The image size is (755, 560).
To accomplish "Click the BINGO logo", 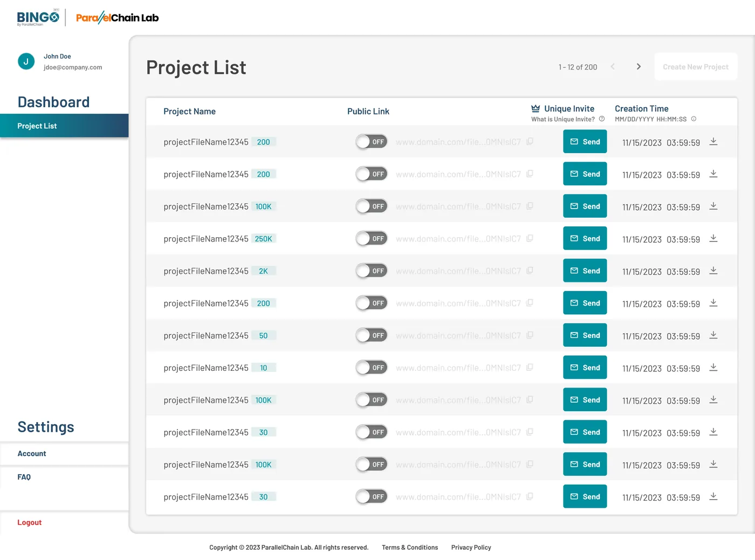I will pyautogui.click(x=38, y=17).
